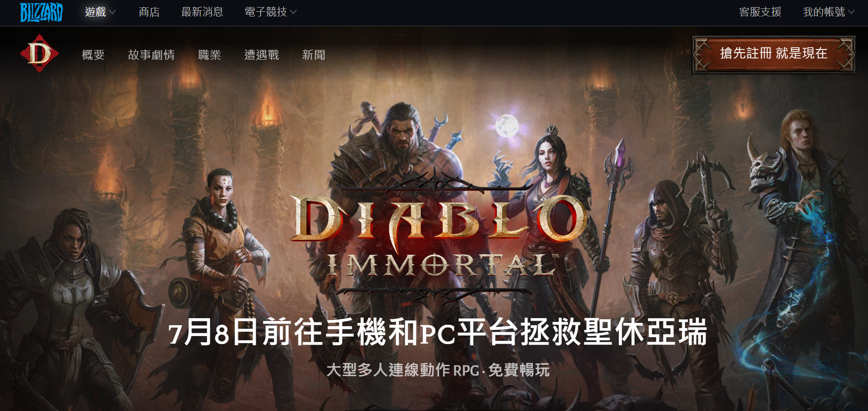The height and width of the screenshot is (411, 868).
Task: Go to 最新消息 latest news
Action: pyautogui.click(x=202, y=12)
